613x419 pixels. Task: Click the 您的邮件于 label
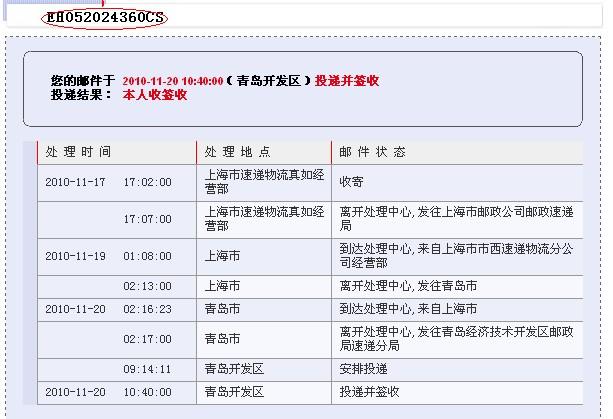click(x=82, y=81)
